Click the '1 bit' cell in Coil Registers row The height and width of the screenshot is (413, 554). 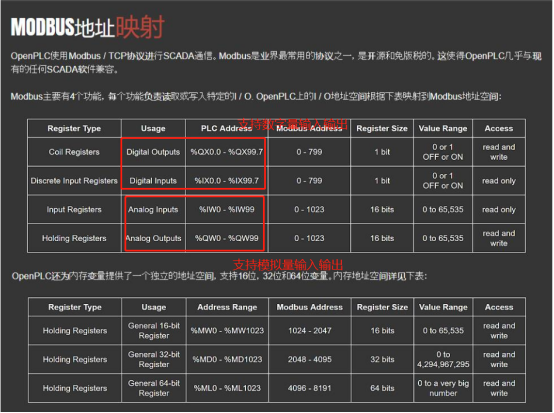pos(382,152)
